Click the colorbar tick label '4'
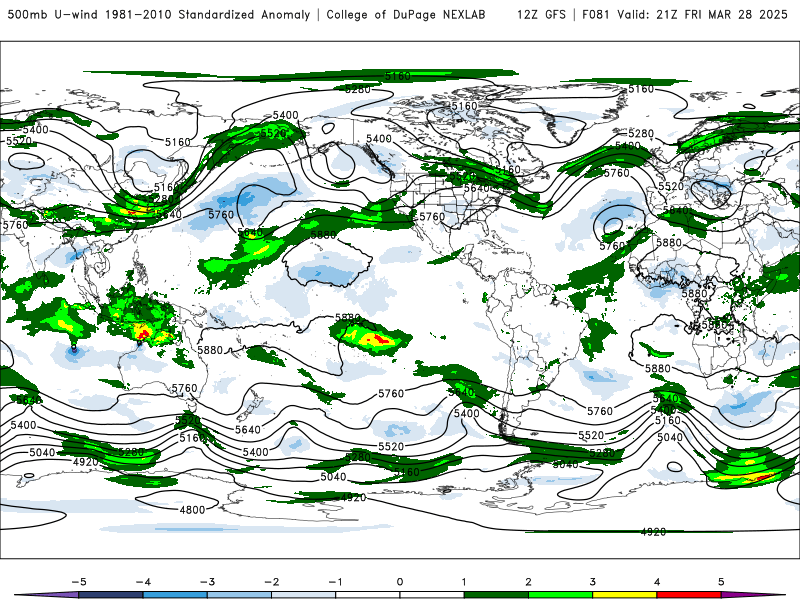The image size is (800, 600). pos(657,582)
